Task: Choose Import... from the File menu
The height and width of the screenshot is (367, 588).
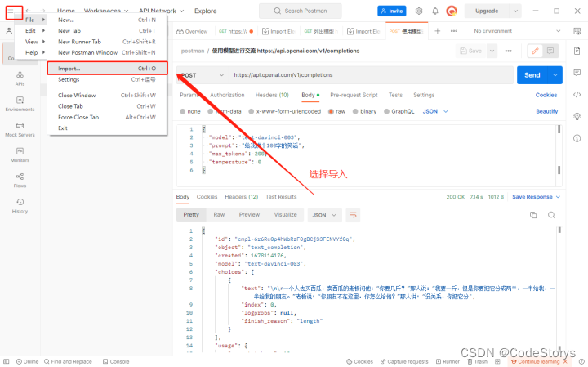Action: tap(107, 69)
